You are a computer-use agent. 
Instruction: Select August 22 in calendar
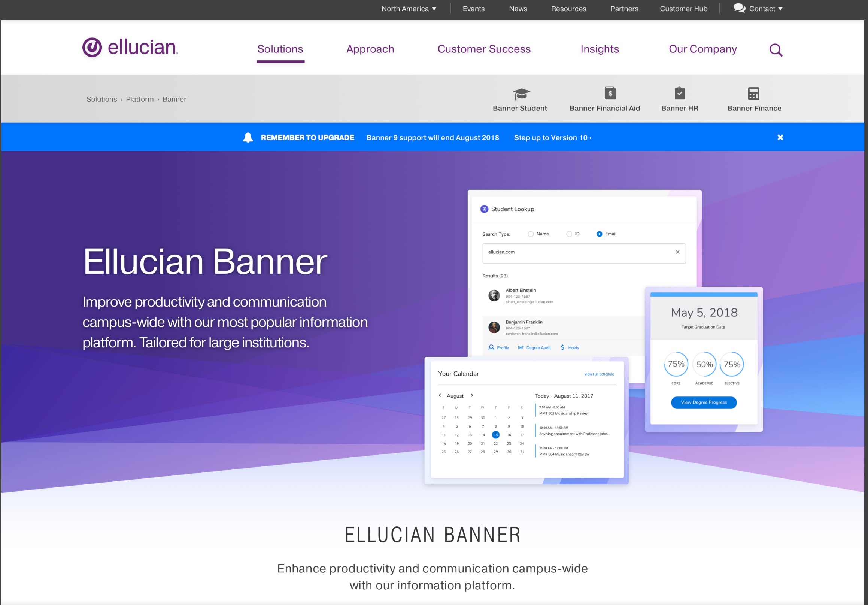[495, 443]
